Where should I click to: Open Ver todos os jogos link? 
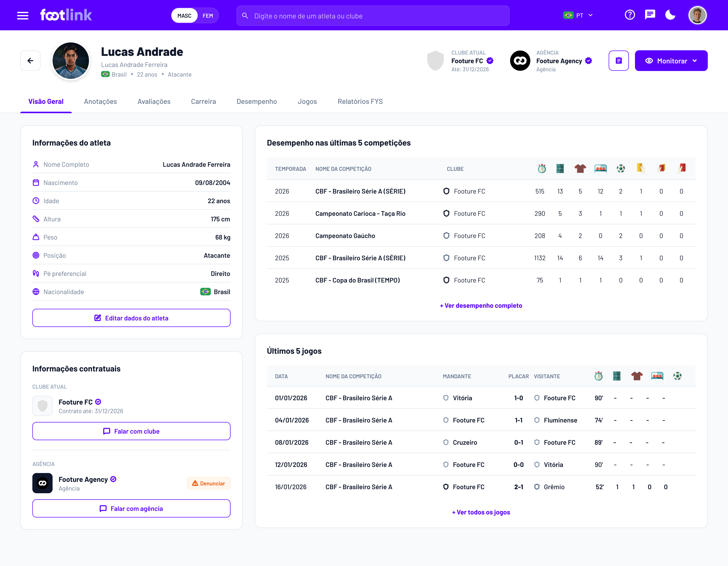point(481,512)
